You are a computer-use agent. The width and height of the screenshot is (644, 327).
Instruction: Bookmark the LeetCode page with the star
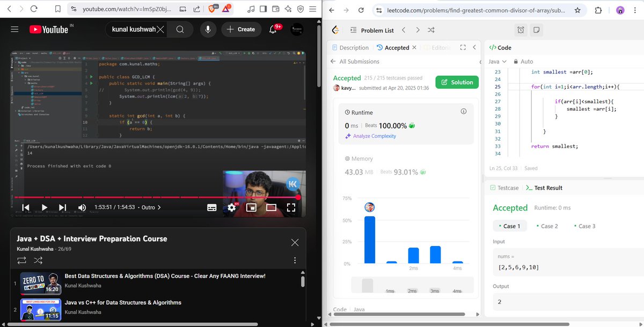pyautogui.click(x=577, y=10)
